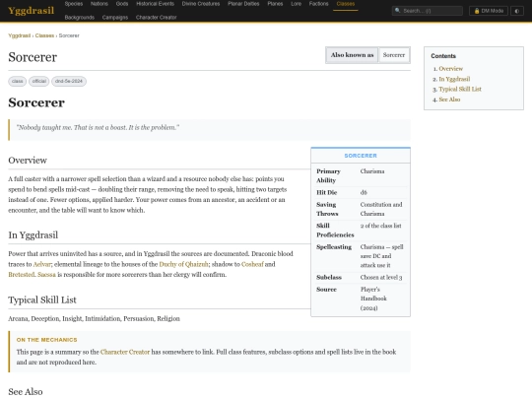Image resolution: width=532 pixels, height=399 pixels.
Task: Open Character Creator link in mechanics note
Action: click(125, 352)
